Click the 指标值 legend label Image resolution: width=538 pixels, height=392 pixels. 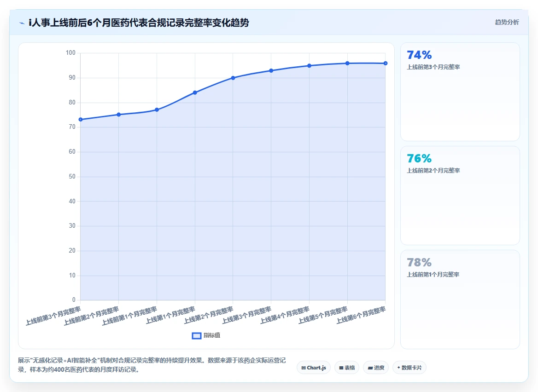tap(212, 335)
